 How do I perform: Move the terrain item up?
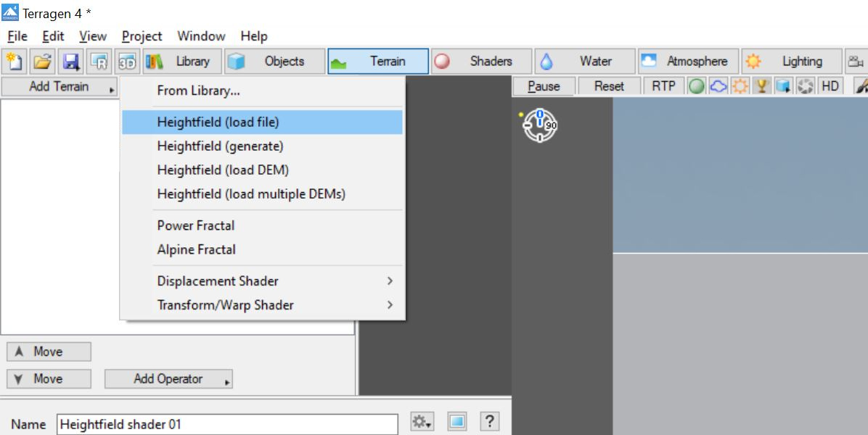point(49,352)
